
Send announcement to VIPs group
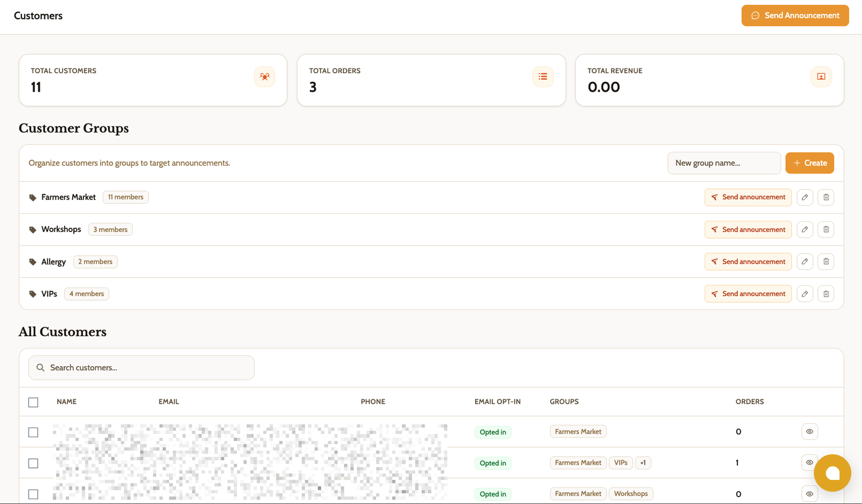pos(748,293)
